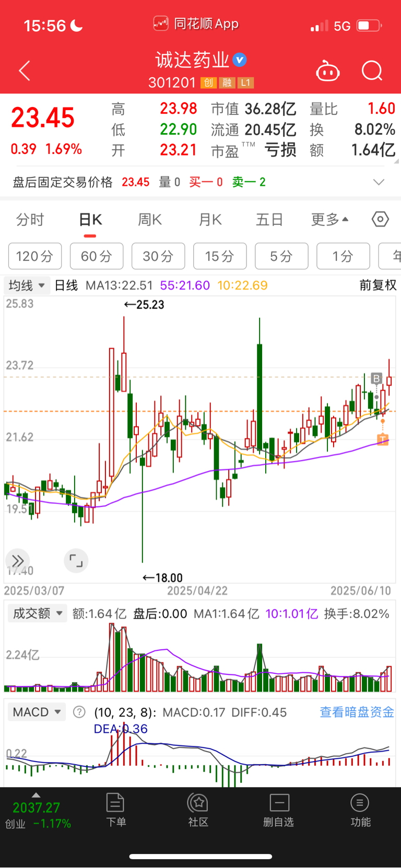Switch to 分时 tab
401x868 pixels.
(x=30, y=220)
